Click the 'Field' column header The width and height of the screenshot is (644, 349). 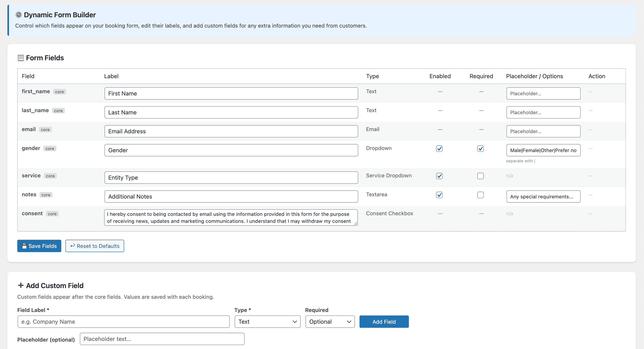28,76
